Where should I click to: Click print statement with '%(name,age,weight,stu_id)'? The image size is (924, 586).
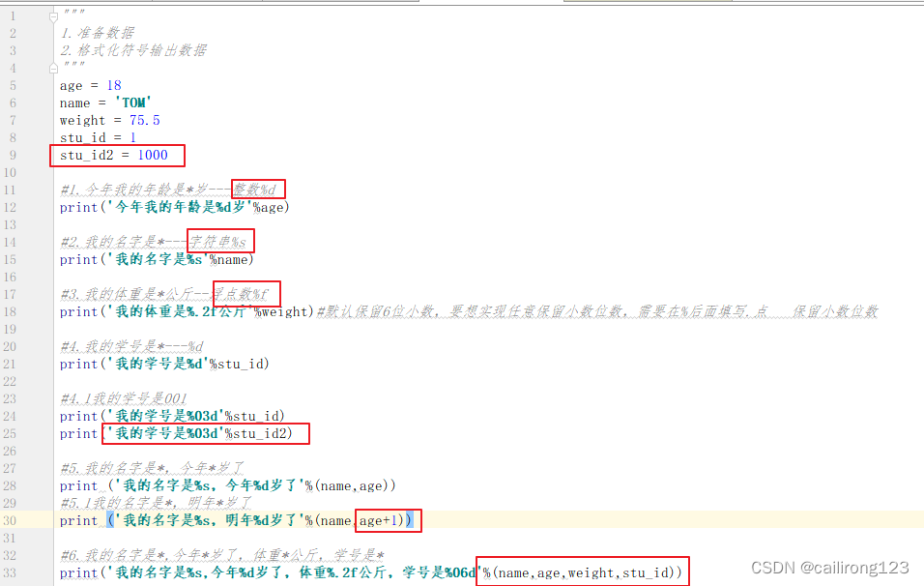point(370,572)
